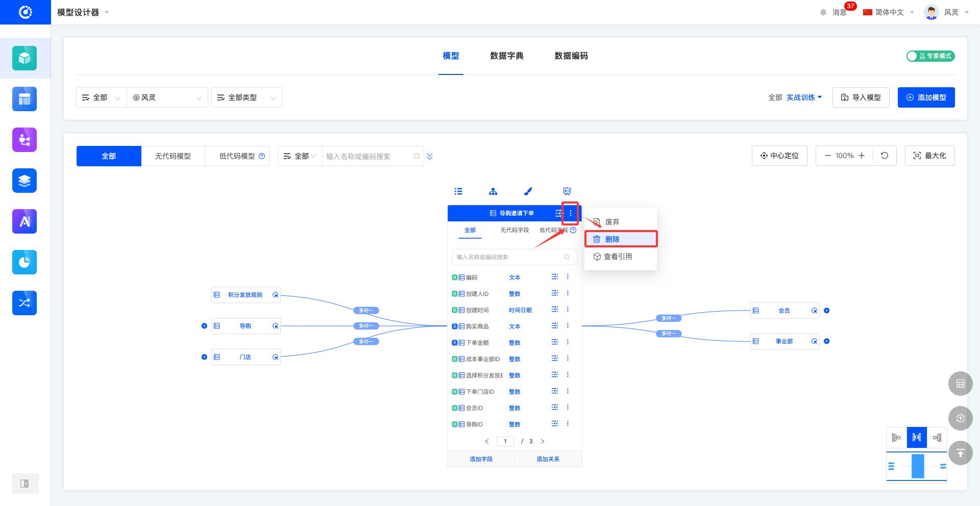Open the purple letter A sidebar icon
980x506 pixels.
point(24,221)
